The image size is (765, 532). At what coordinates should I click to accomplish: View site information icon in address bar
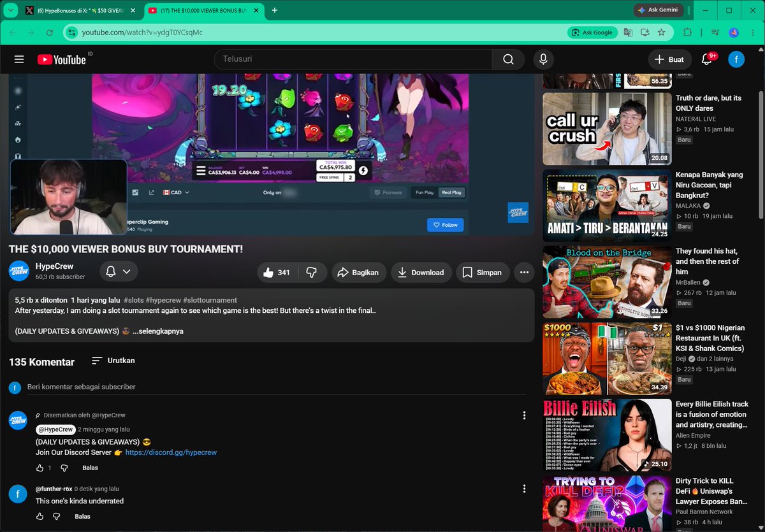71,32
